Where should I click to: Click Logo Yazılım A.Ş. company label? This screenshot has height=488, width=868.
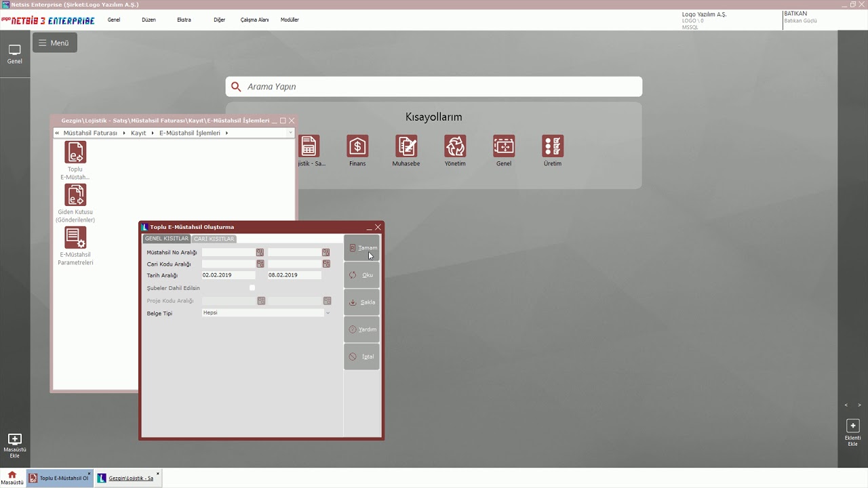point(704,14)
